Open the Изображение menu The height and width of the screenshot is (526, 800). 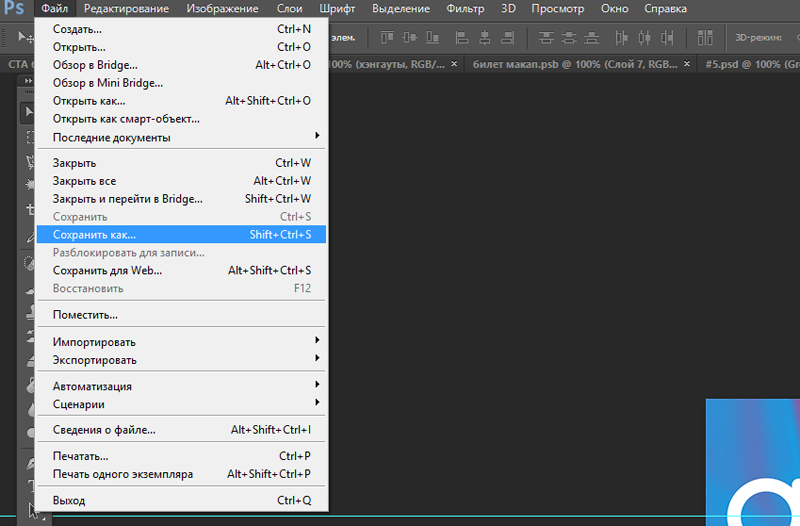point(222,9)
